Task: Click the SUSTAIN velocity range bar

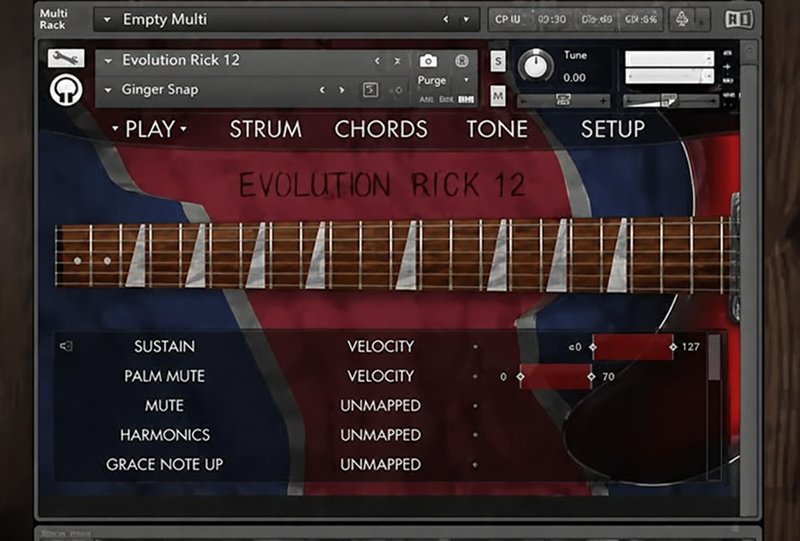Action: [633, 347]
